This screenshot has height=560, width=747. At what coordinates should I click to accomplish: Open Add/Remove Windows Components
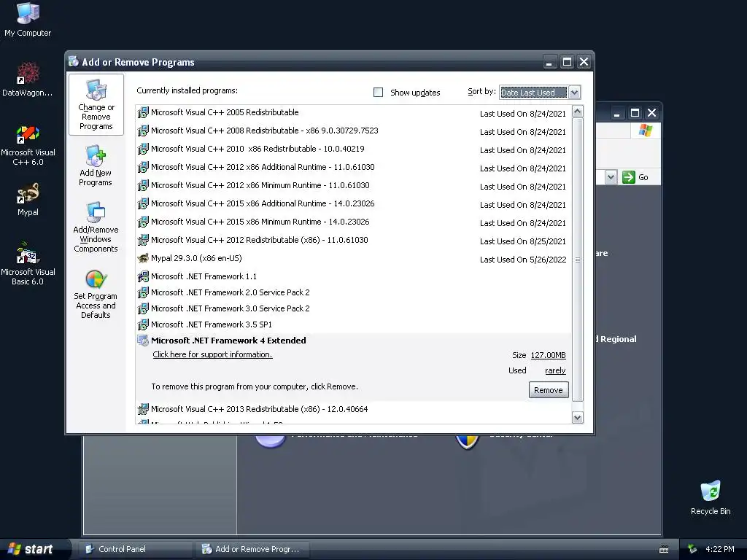pyautogui.click(x=96, y=227)
